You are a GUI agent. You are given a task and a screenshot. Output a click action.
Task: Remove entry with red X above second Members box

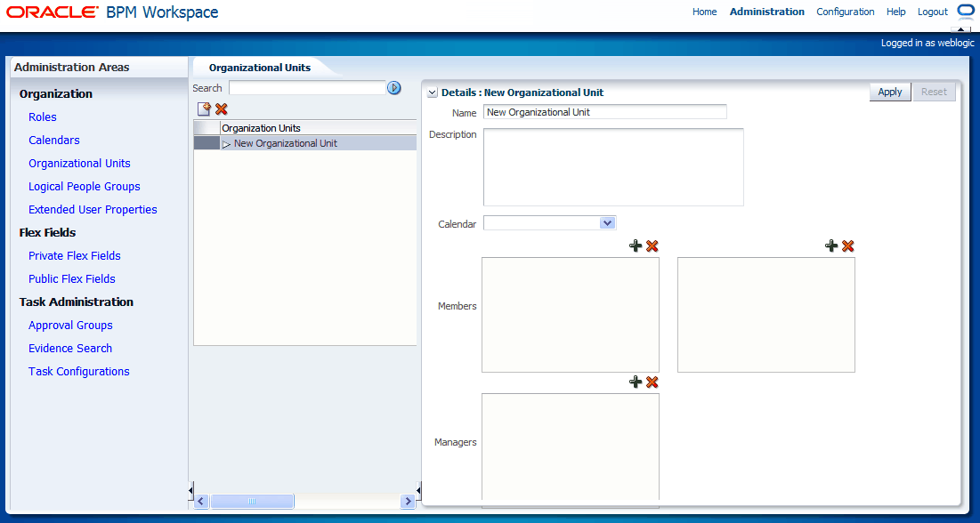pyautogui.click(x=848, y=246)
